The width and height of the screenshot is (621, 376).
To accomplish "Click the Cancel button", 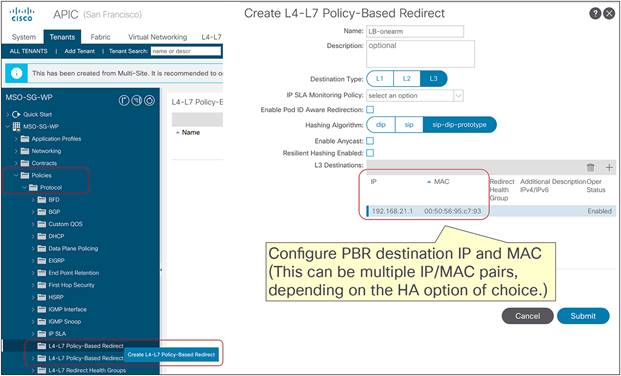I will 528,316.
